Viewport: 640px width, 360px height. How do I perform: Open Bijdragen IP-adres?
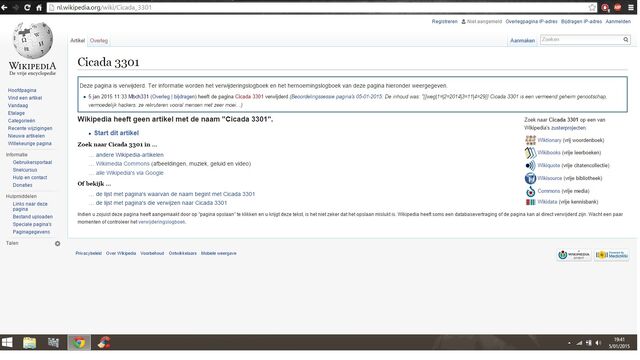581,21
